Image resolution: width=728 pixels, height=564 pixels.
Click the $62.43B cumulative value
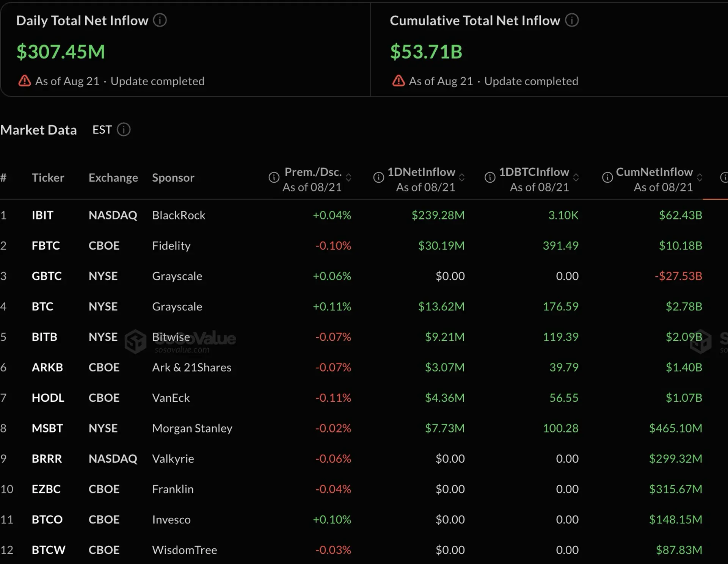point(681,215)
